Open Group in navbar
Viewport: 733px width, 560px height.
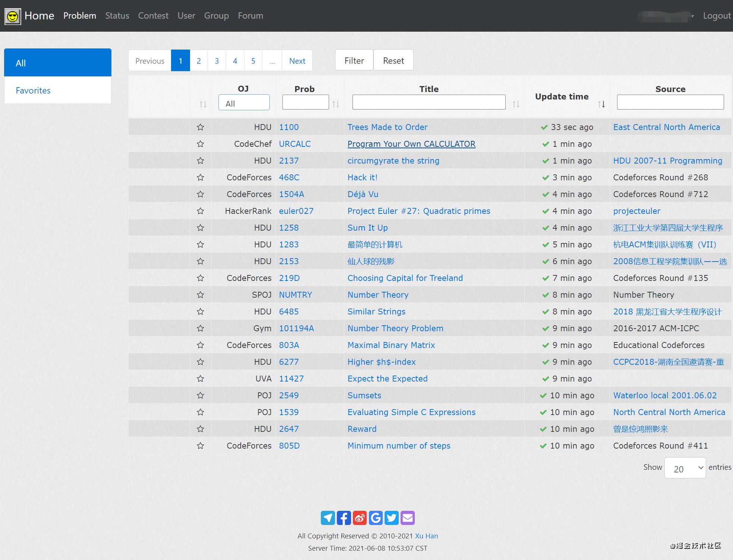(217, 16)
